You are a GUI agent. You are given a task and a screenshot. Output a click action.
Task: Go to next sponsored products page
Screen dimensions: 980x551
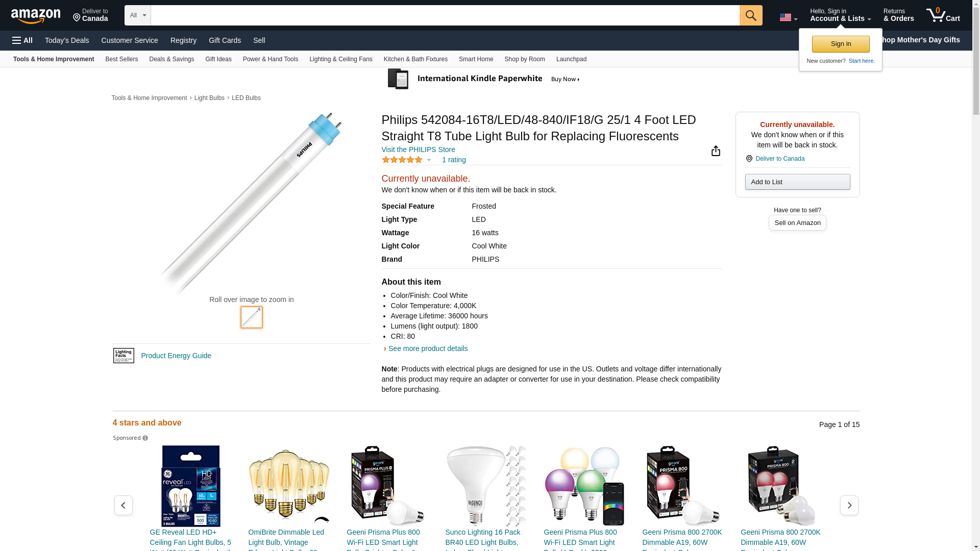pyautogui.click(x=849, y=505)
